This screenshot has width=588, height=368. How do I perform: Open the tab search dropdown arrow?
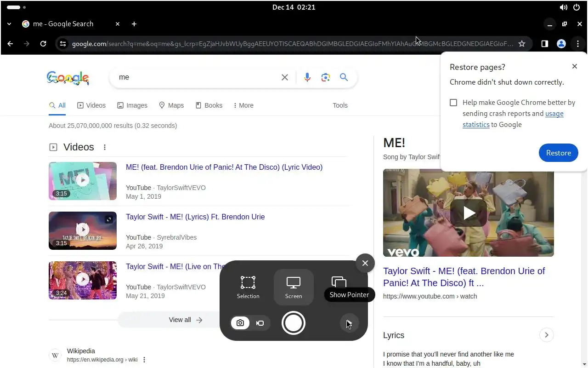pos(9,24)
